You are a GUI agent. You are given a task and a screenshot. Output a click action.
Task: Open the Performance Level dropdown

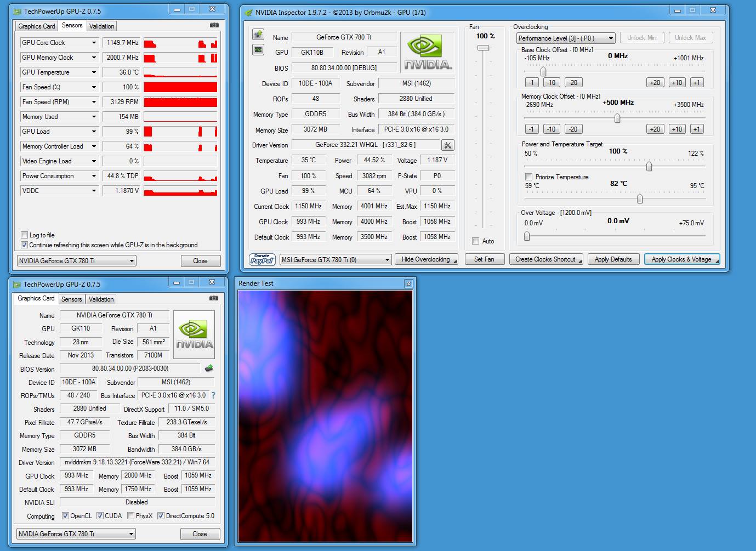pos(565,38)
